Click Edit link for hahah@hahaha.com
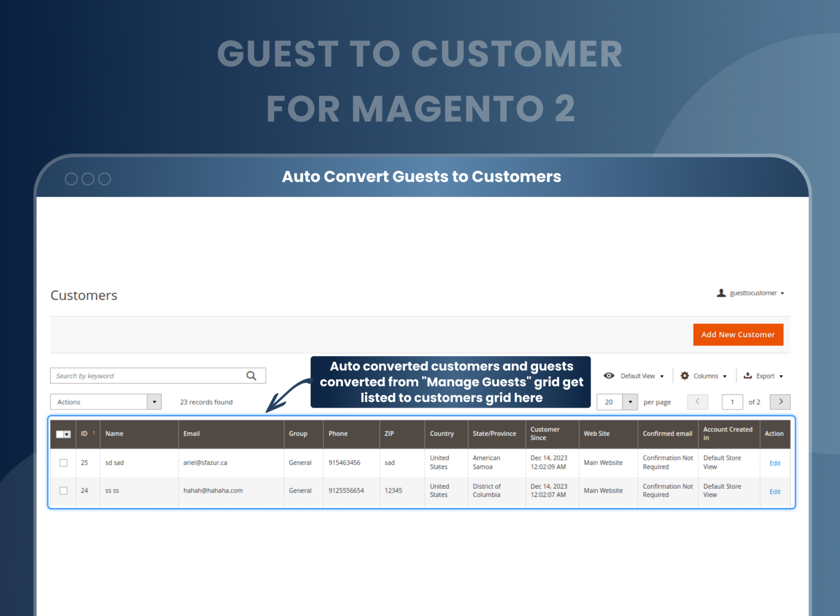The height and width of the screenshot is (616, 840). point(775,492)
